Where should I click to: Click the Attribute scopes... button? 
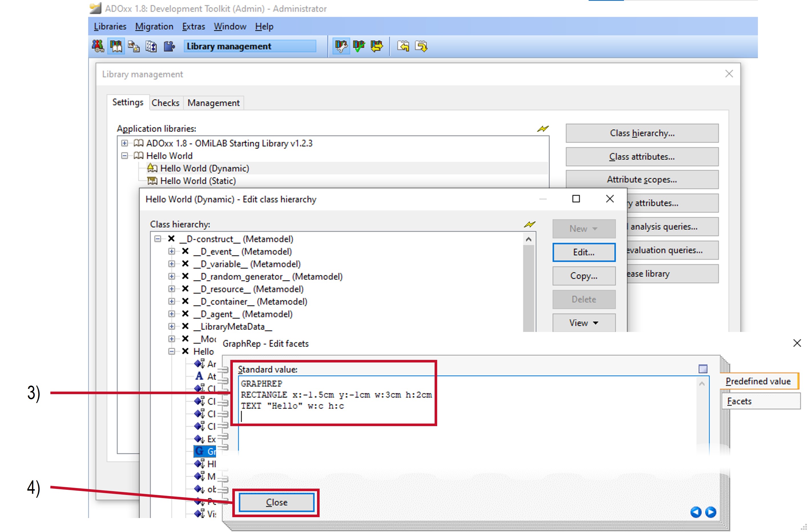pyautogui.click(x=642, y=180)
